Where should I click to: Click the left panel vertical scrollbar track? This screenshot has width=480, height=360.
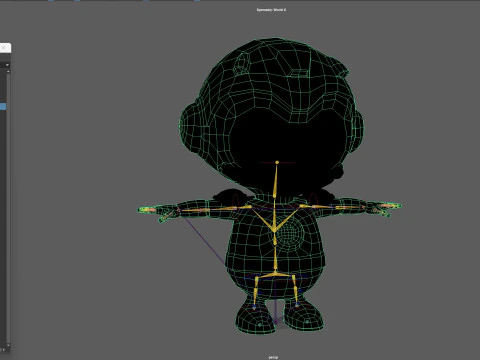tap(8, 208)
